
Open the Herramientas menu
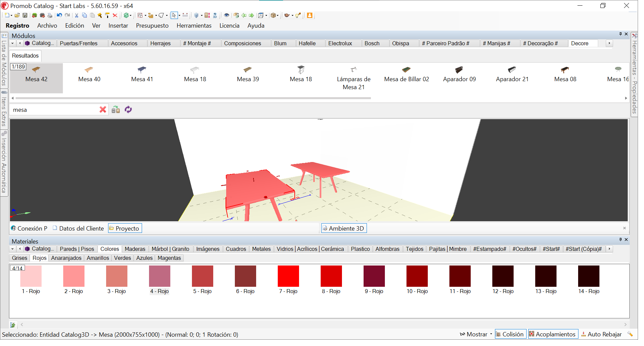[x=194, y=26]
